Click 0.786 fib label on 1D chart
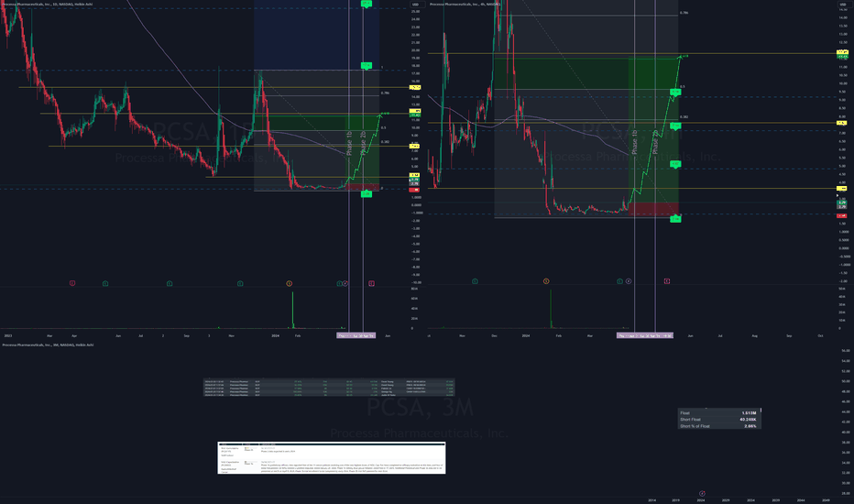Screen dimensions: 854x504 click(x=385, y=93)
